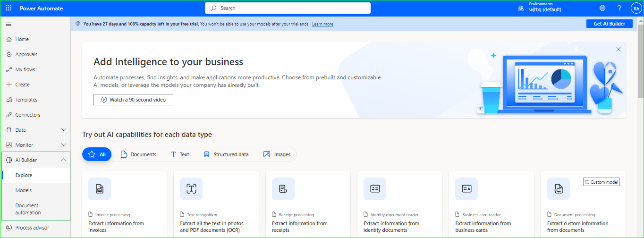Viewport: 644px width, 238px height.
Task: Click the Identity document reader card icon
Action: pos(375,189)
